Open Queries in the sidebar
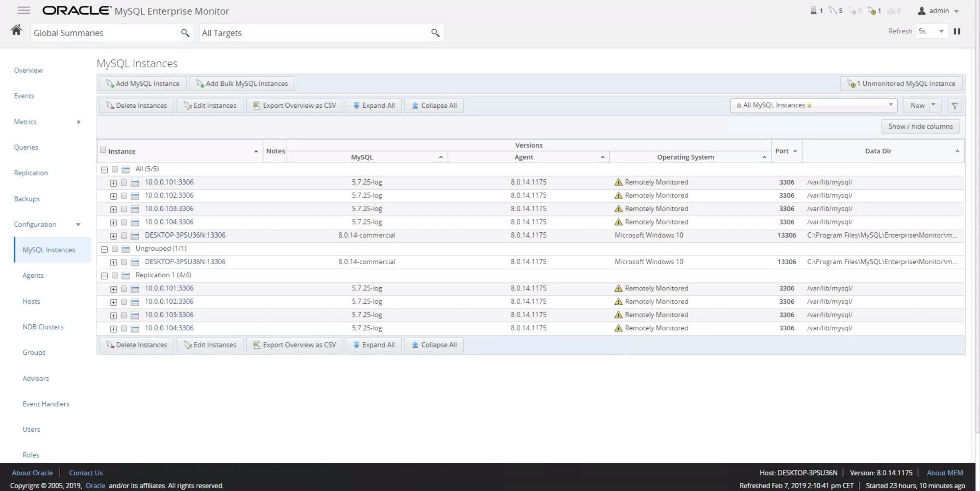Screen dimensions: 980x491 coord(26,147)
